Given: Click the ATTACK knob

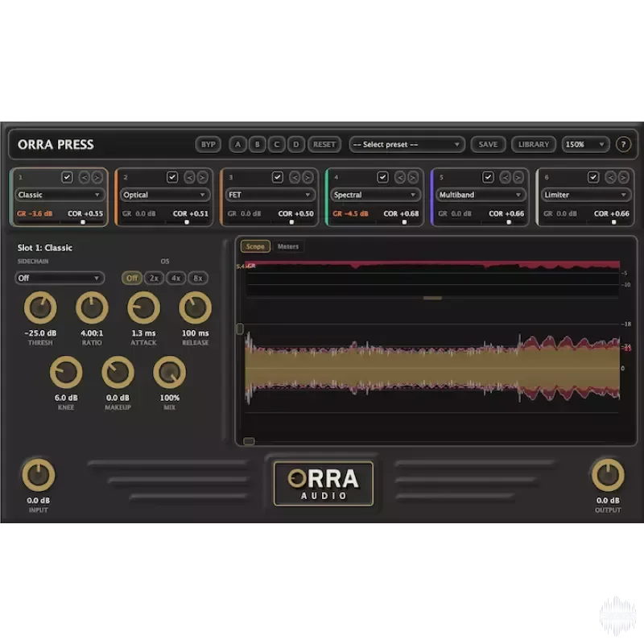Looking at the screenshot, I should click(144, 308).
